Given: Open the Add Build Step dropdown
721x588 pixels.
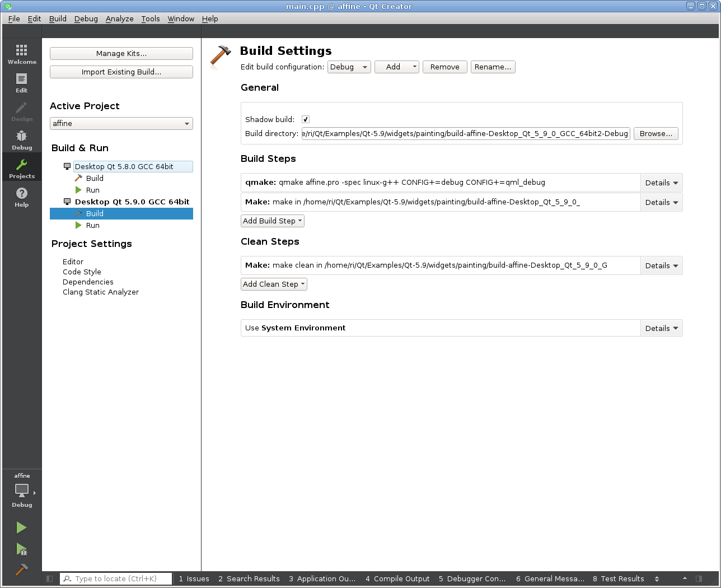Looking at the screenshot, I should 273,221.
